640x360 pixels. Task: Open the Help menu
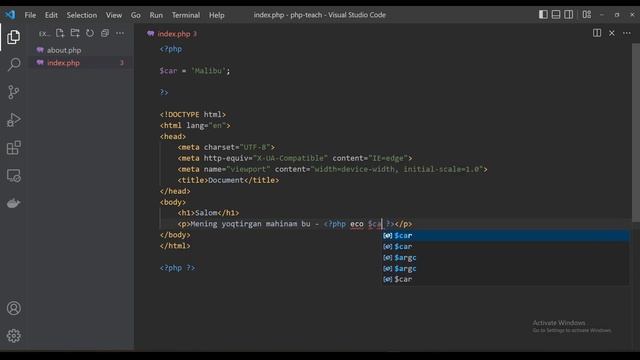217,15
